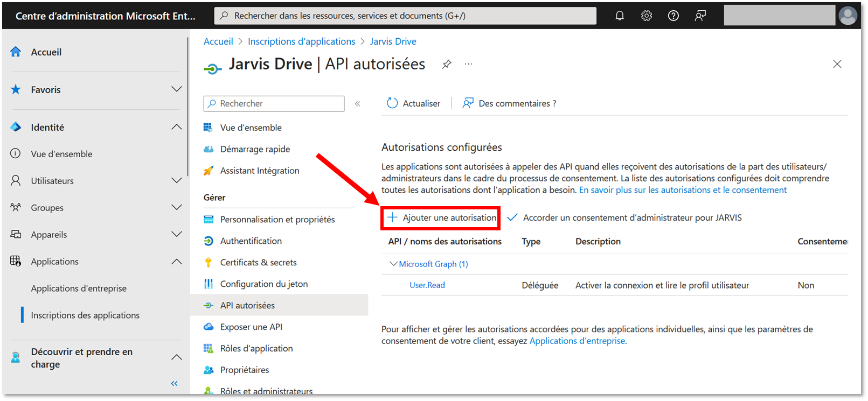Screen dimensions: 868x401
Task: Collapse the Applications chevron
Action: pyautogui.click(x=176, y=262)
